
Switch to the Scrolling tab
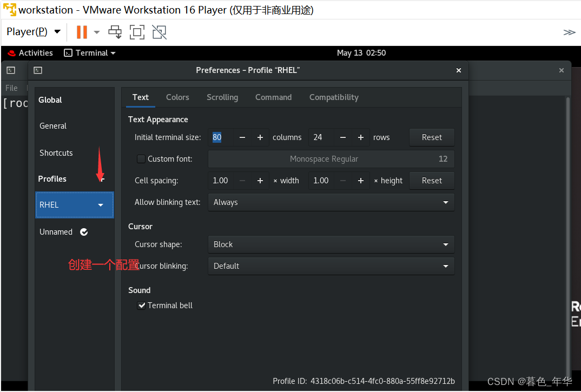[222, 97]
